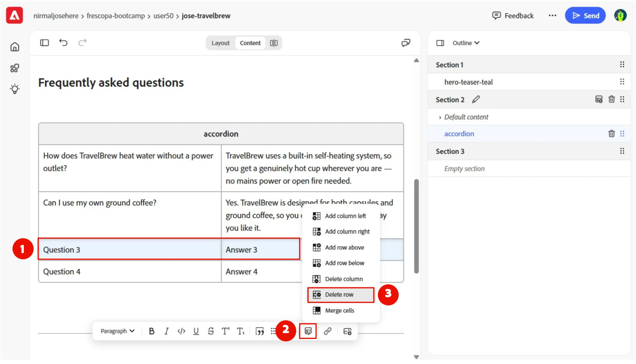636x364 pixels.
Task: Add block to Section 2
Action: 599,99
